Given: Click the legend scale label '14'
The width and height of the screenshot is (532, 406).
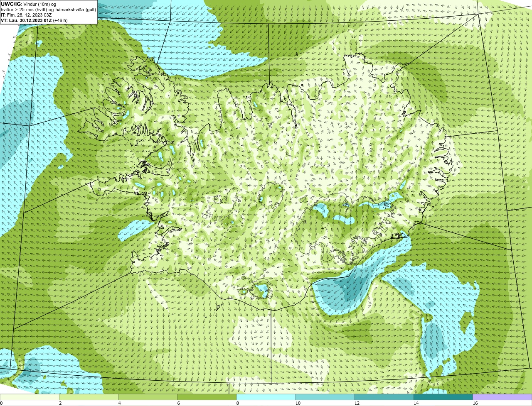Looking at the screenshot, I should (416, 403).
